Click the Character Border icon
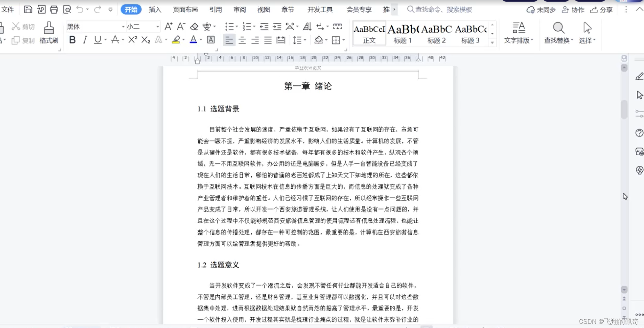This screenshot has height=328, width=644. 211,40
